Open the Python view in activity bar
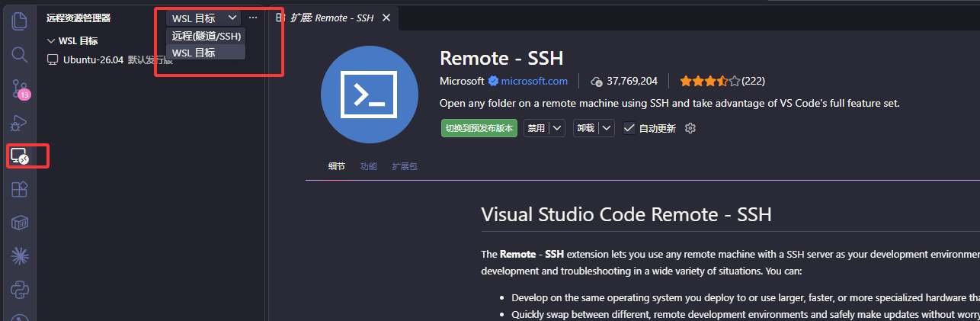 pyautogui.click(x=20, y=290)
